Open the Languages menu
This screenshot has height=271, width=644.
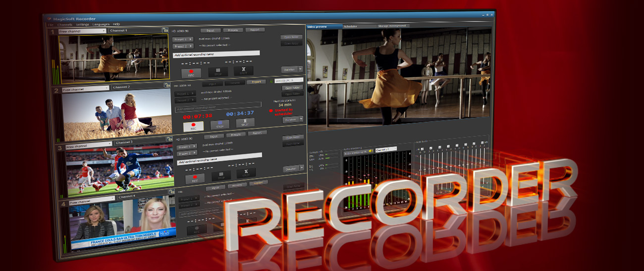click(x=101, y=24)
